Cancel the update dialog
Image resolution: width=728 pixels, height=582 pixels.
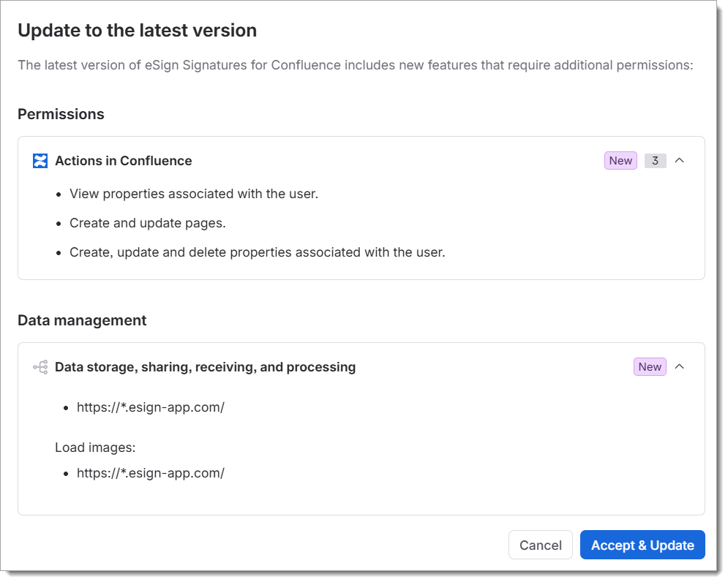click(x=541, y=545)
